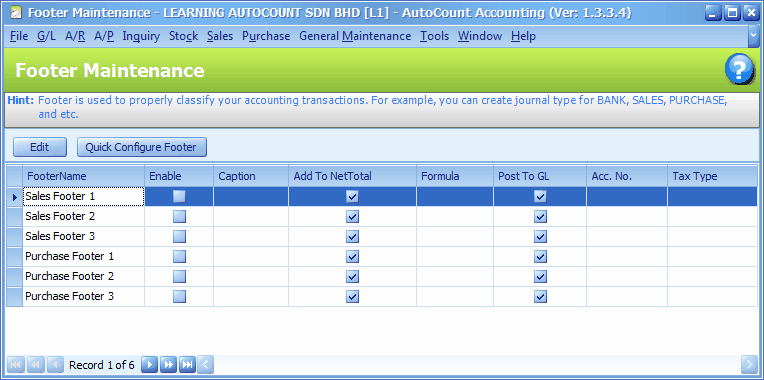Enable checkbox for Sales Footer 2
This screenshot has width=764, height=380.
[x=179, y=216]
